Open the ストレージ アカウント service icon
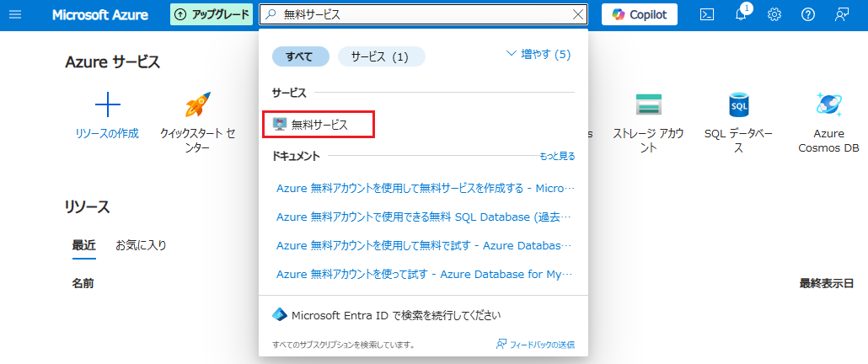Image resolution: width=868 pixels, height=364 pixels. [x=648, y=104]
